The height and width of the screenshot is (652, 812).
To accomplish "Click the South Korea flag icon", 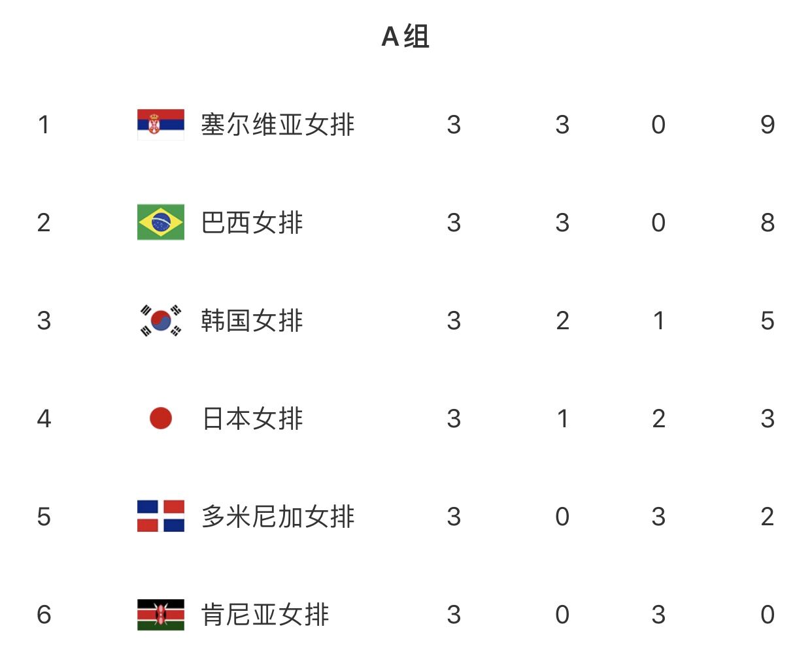I will coord(160,320).
